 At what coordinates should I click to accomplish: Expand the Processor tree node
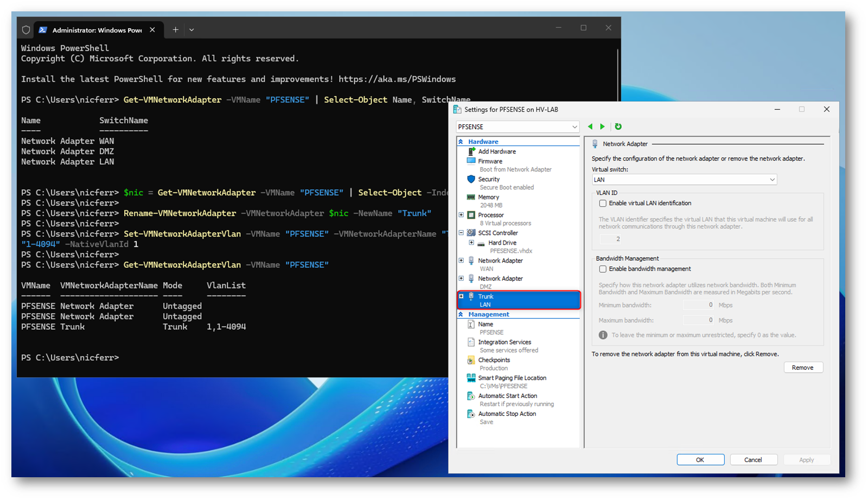[461, 215]
